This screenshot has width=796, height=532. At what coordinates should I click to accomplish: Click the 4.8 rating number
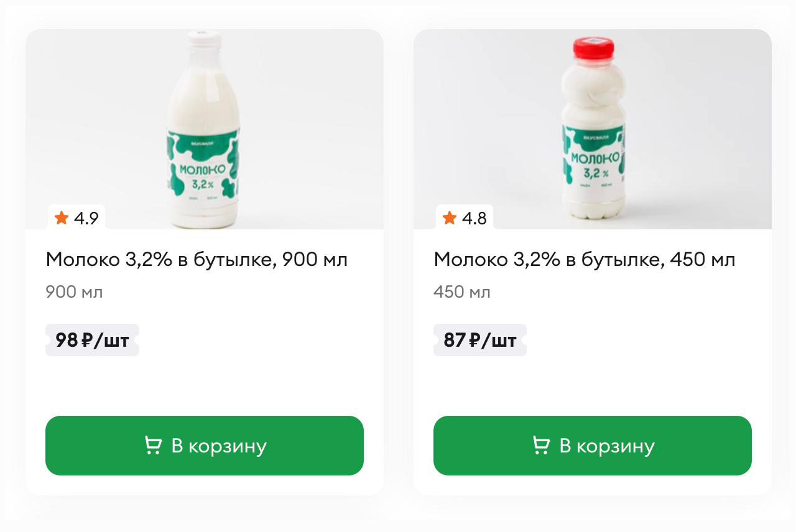pyautogui.click(x=474, y=218)
